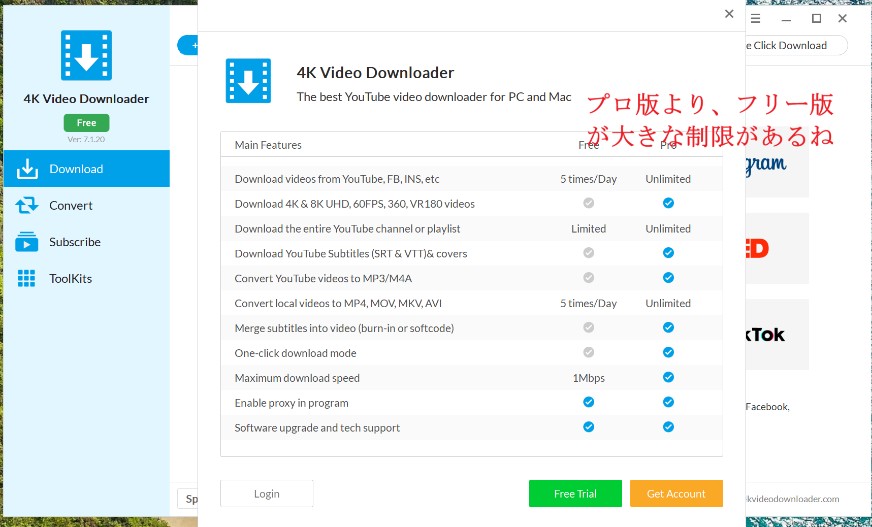The width and height of the screenshot is (872, 527).
Task: Click Free checkmark for Enable proxy row
Action: pyautogui.click(x=588, y=402)
